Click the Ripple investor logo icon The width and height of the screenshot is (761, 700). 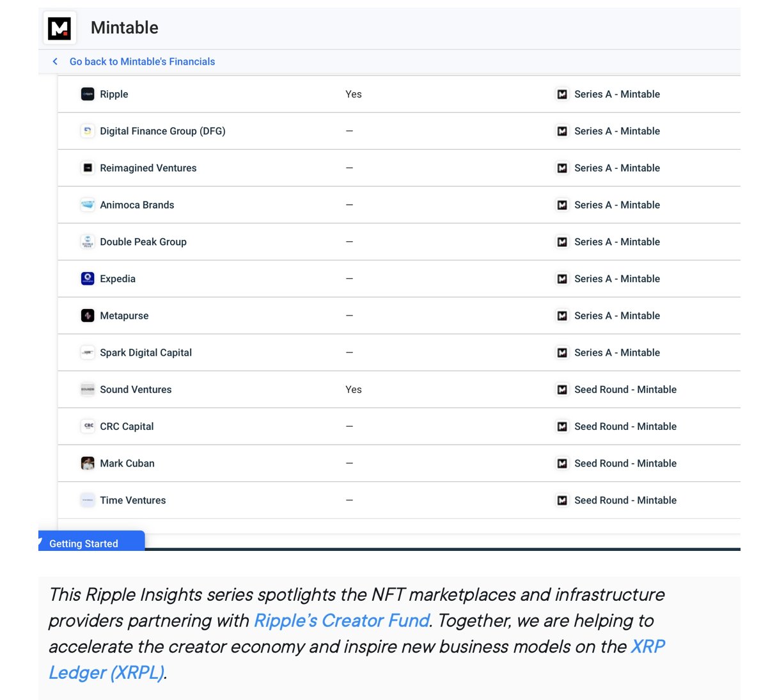coord(88,94)
